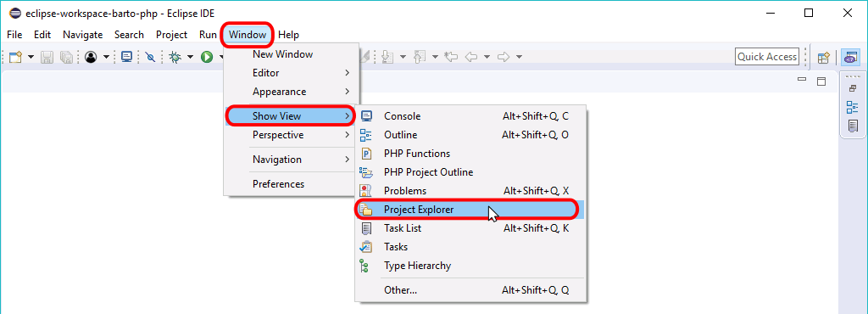Minimize the editor area
This screenshot has height=314, width=868.
pyautogui.click(x=802, y=81)
